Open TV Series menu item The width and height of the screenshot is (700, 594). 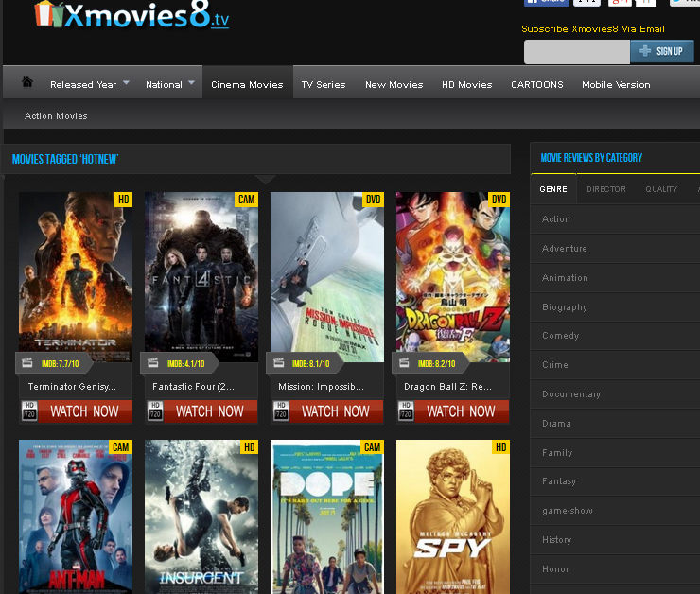pyautogui.click(x=324, y=85)
